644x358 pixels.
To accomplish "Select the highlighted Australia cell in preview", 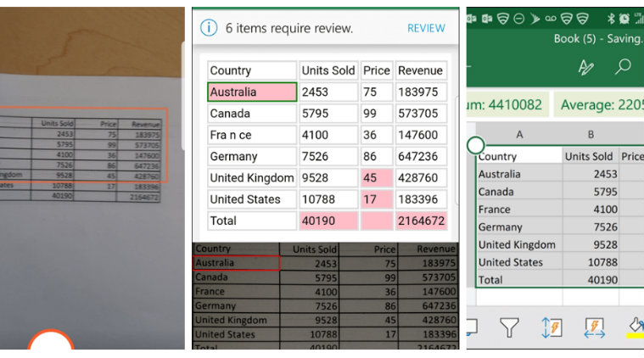I will tap(252, 92).
